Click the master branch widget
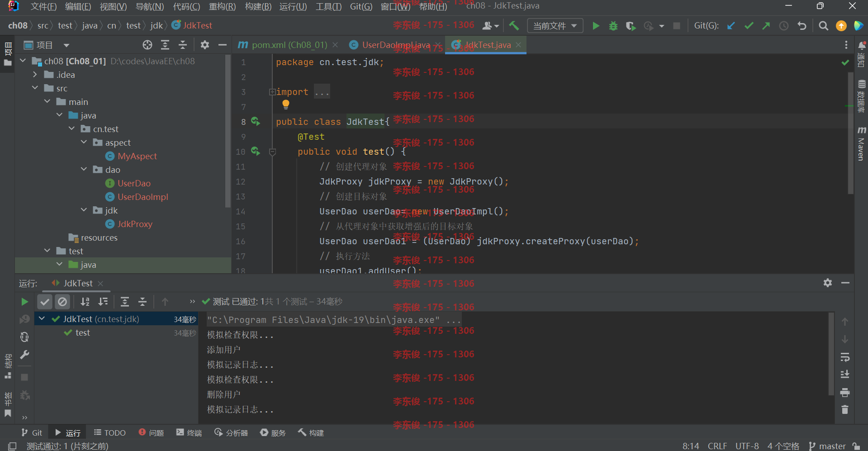This screenshot has height=451, width=868. (x=827, y=446)
